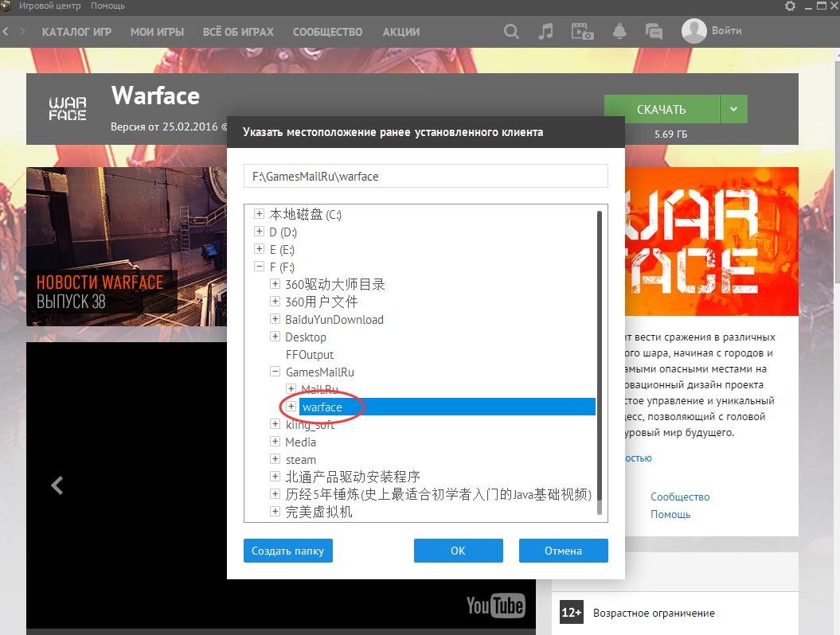Click the YouTube logo on the video
840x635 pixels.
(495, 606)
